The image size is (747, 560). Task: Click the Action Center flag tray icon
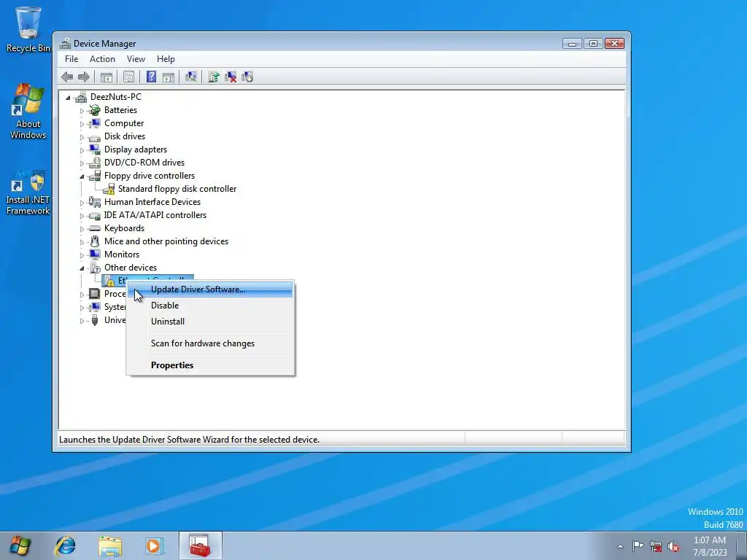pyautogui.click(x=638, y=545)
